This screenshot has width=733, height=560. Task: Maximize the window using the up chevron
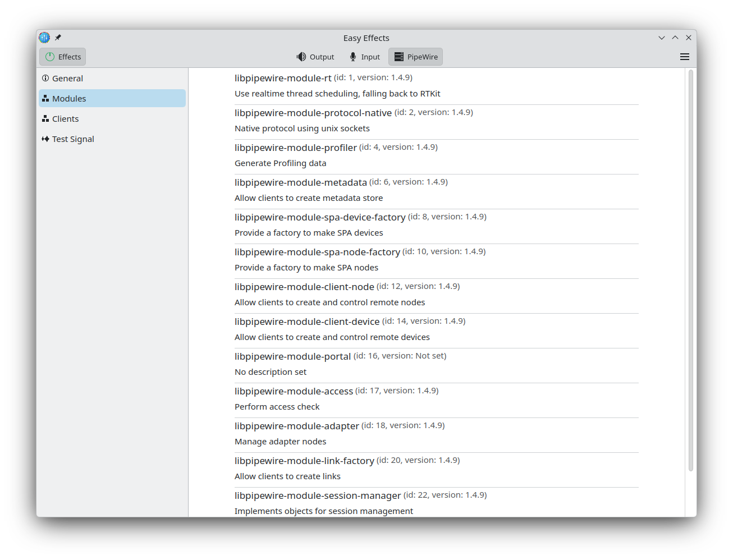tap(675, 38)
